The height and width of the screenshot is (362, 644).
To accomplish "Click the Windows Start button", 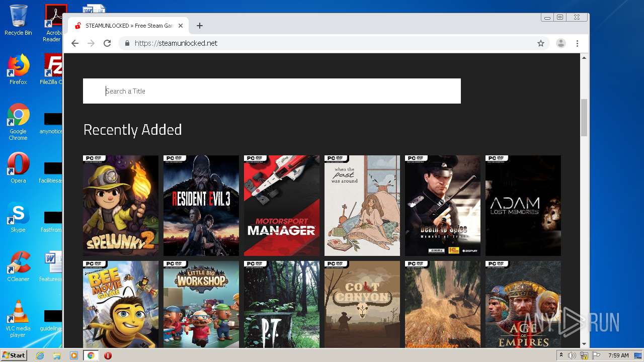I will tap(14, 355).
